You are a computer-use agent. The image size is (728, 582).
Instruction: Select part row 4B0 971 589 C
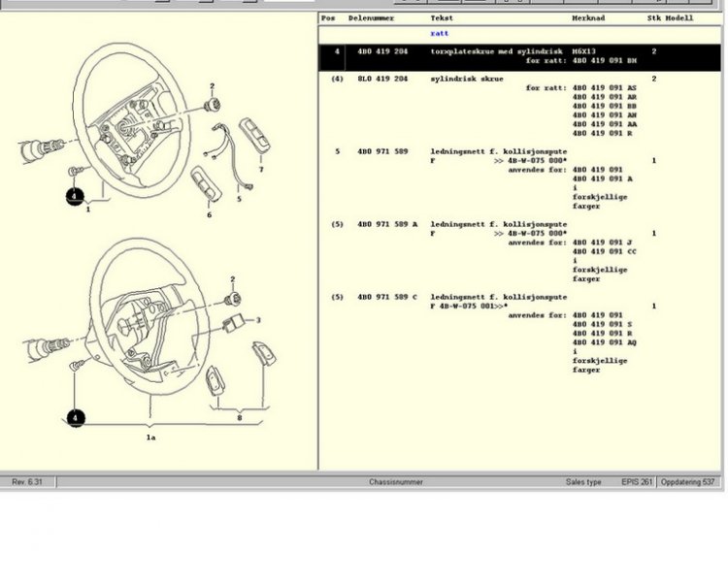pyautogui.click(x=386, y=297)
